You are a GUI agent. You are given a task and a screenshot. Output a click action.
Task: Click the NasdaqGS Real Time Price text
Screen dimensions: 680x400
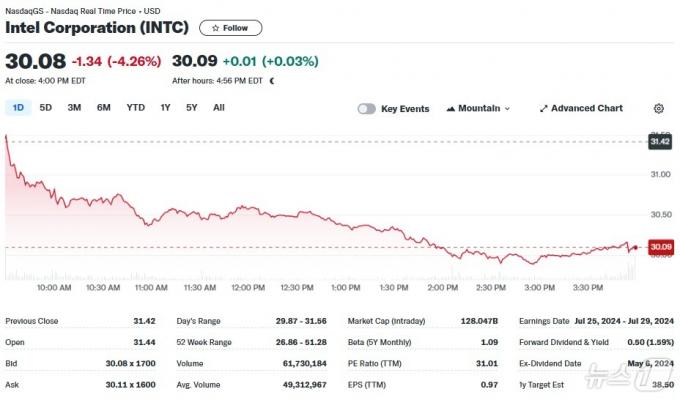(82, 11)
